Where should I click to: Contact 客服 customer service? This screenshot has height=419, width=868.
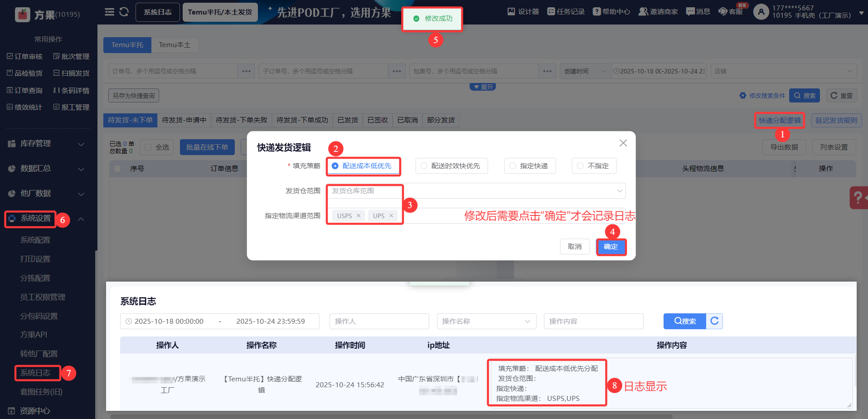[x=731, y=11]
